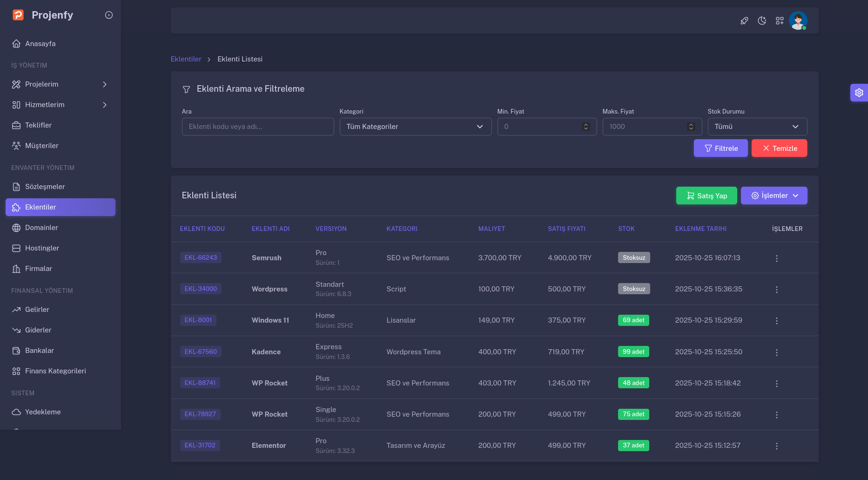Screen dimensions: 868x480
Task: Open Gelirler from the sidebar menu
Action: [37, 310]
